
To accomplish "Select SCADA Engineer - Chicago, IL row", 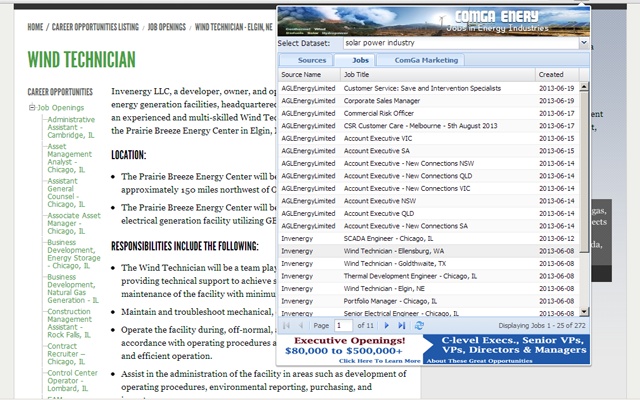I will pos(429,238).
